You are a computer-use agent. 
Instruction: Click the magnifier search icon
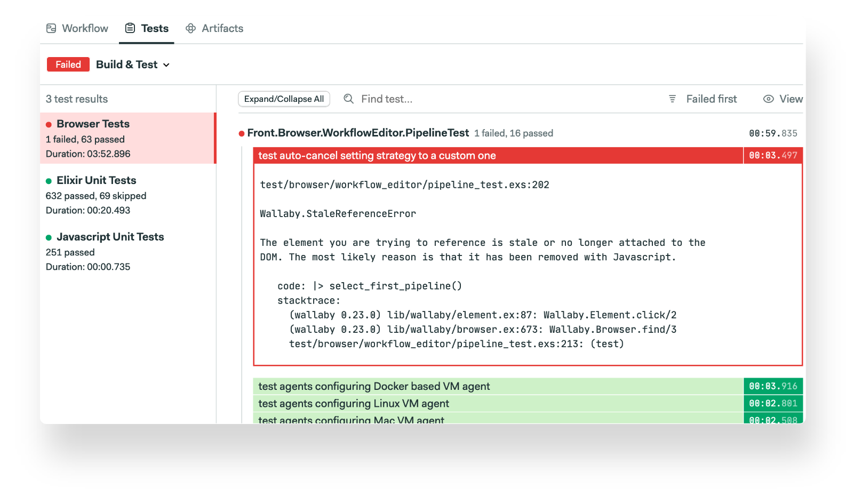pyautogui.click(x=348, y=99)
